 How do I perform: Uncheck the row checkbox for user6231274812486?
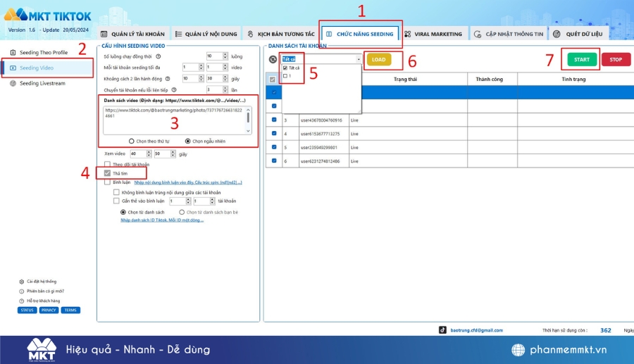(x=274, y=161)
